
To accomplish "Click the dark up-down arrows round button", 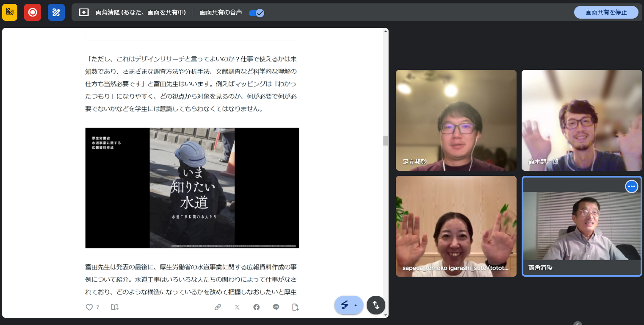I will [x=376, y=305].
